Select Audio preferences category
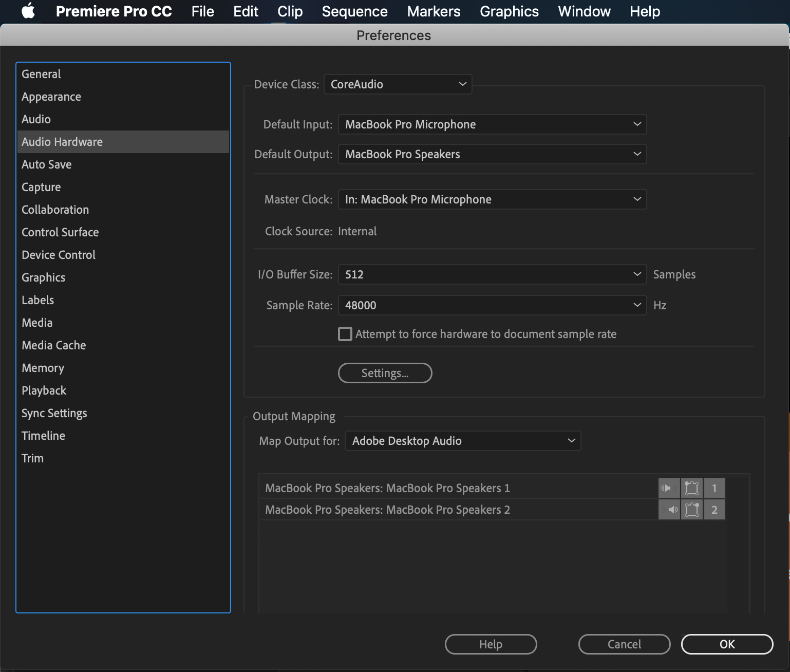The image size is (790, 672). click(x=123, y=119)
